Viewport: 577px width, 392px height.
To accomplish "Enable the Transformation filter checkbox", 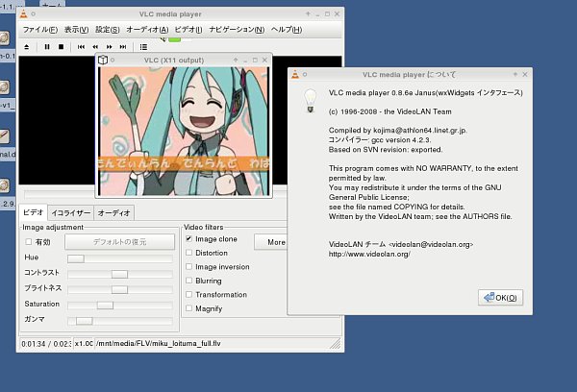I will tap(188, 295).
